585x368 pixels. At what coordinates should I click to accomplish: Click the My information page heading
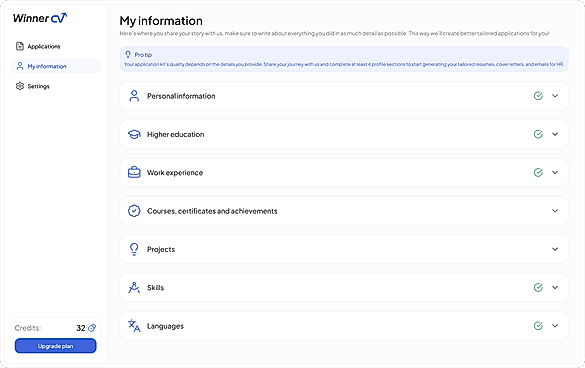pos(161,21)
